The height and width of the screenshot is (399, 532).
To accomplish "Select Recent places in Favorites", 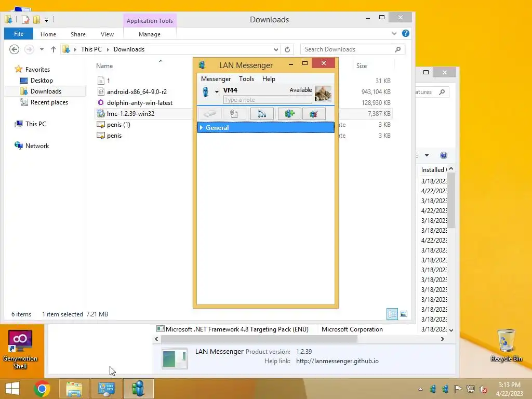I will pos(49,102).
